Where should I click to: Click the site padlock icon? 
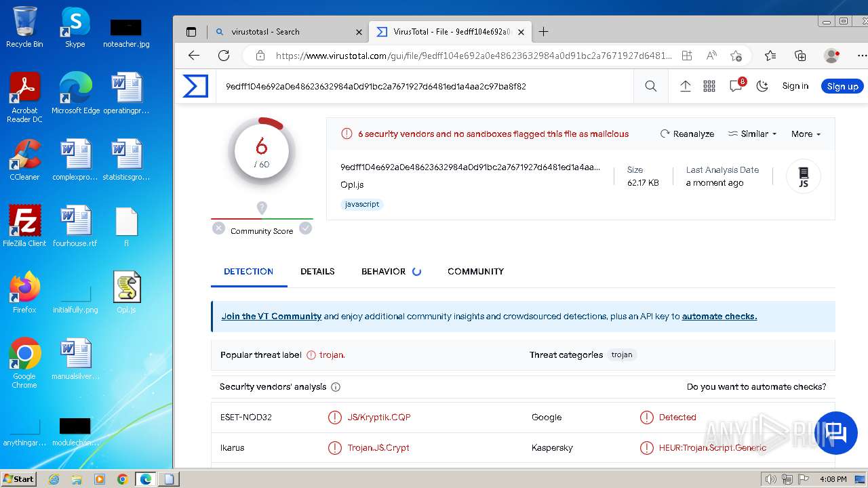tap(260, 56)
